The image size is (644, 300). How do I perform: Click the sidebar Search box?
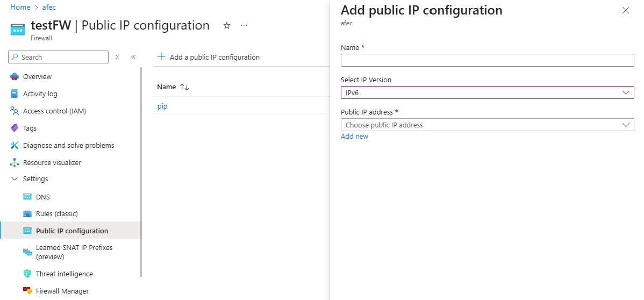pos(58,57)
